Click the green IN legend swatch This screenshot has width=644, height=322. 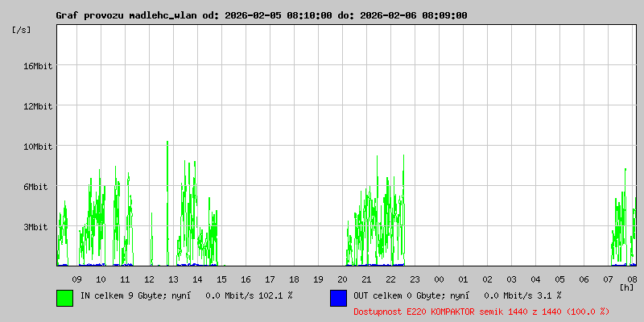65,298
